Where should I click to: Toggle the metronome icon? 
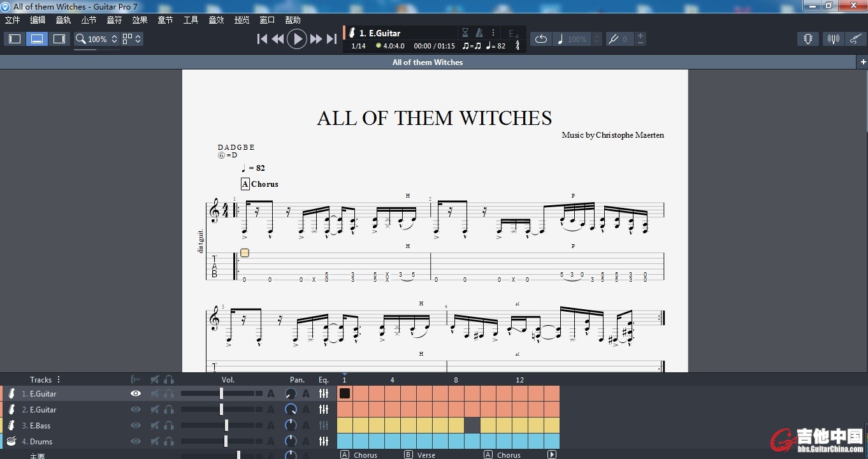(x=479, y=33)
